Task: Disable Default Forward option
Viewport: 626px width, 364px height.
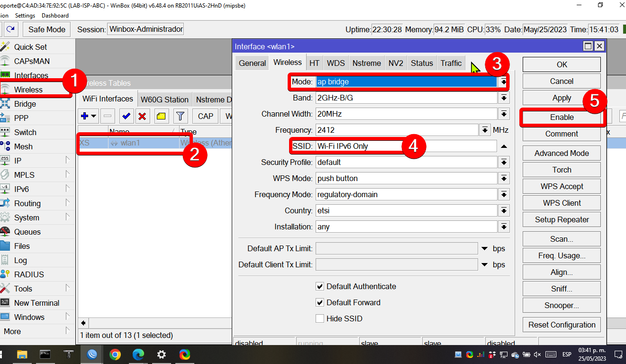Action: click(x=320, y=302)
